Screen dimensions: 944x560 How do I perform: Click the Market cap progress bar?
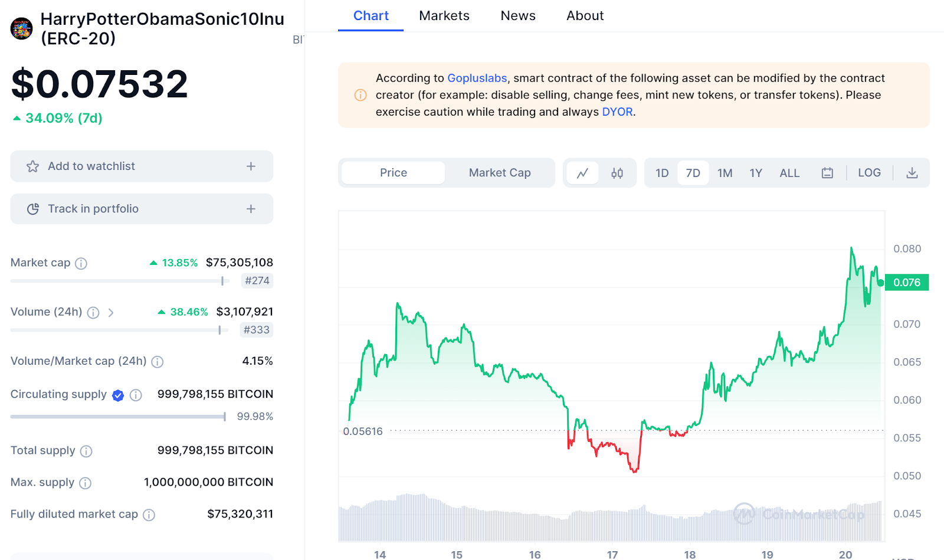click(x=120, y=281)
